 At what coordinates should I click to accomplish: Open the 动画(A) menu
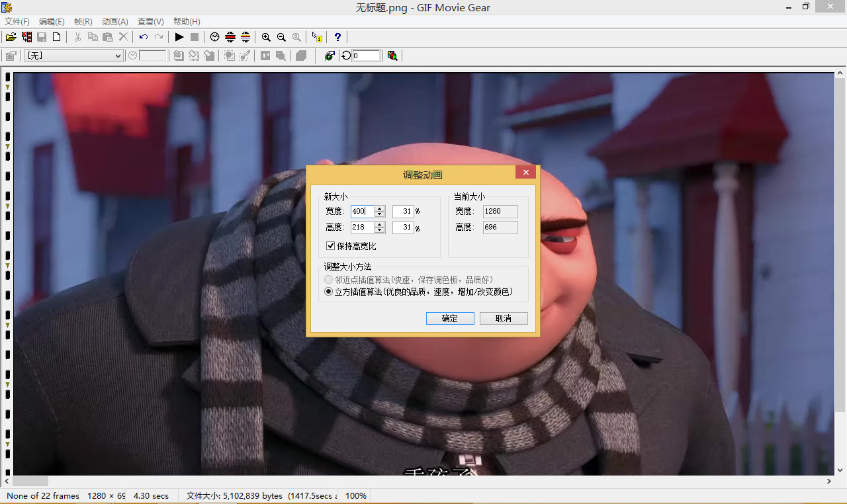pos(114,22)
